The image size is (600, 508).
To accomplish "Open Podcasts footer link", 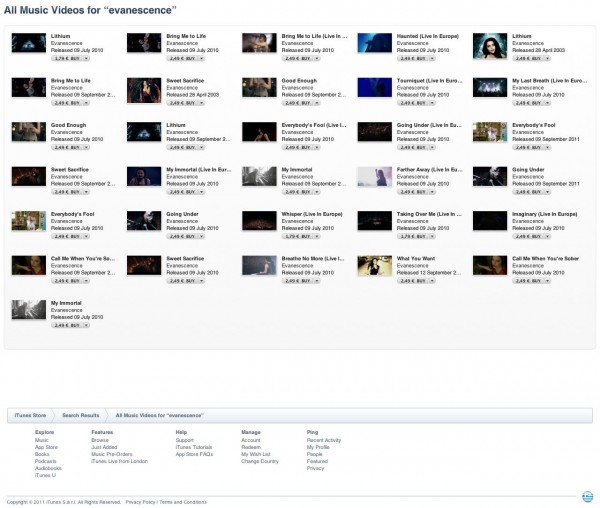I will pyautogui.click(x=46, y=461).
